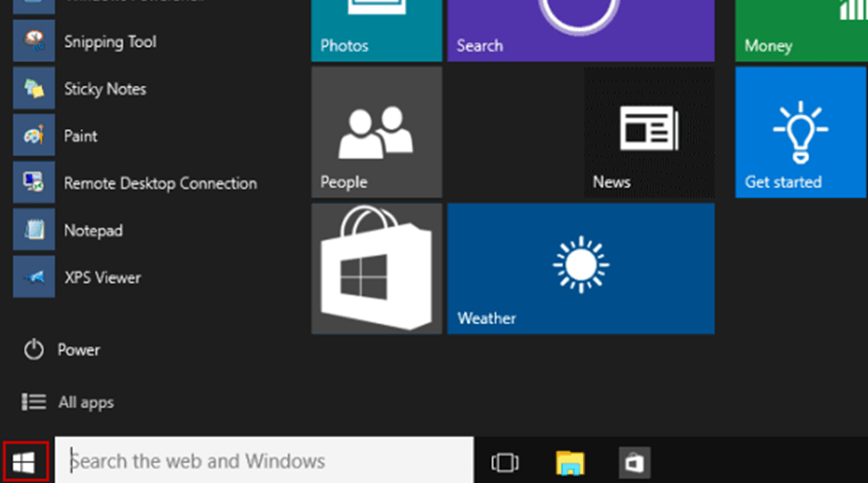Open the green Money tile
Image resolution: width=868 pixels, height=483 pixels.
(x=800, y=30)
